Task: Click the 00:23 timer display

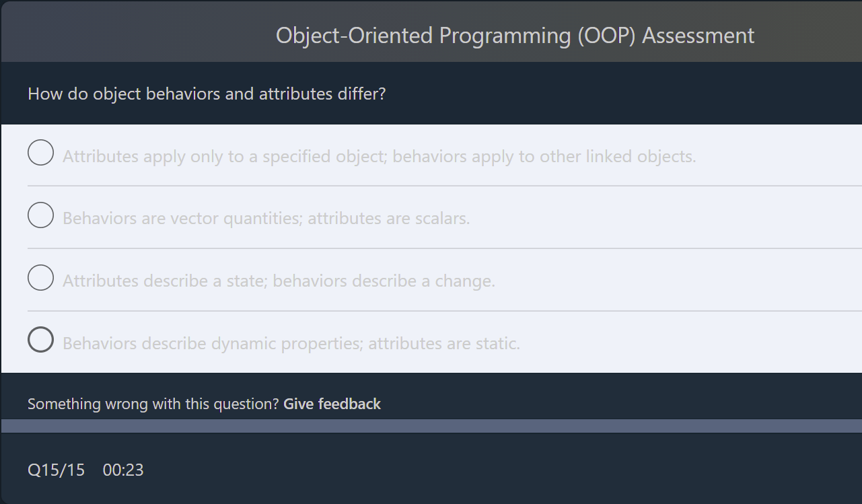Action: (x=123, y=470)
